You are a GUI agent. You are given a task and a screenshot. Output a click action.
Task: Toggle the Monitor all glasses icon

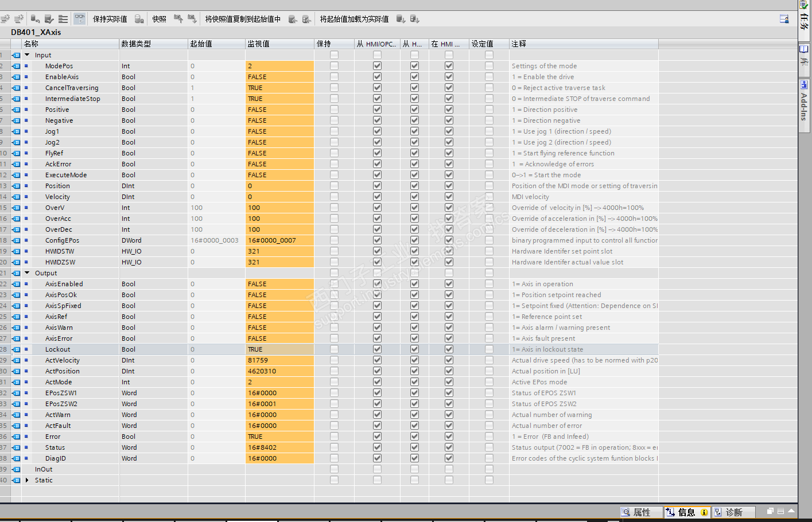(x=79, y=19)
